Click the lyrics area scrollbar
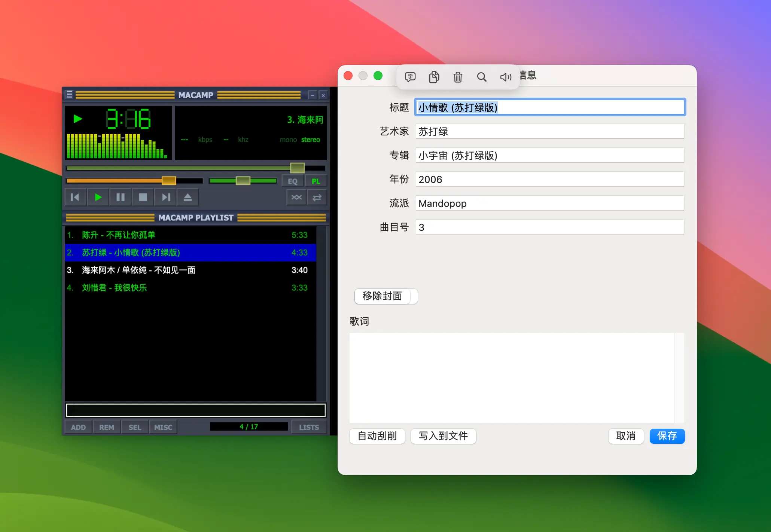Screen dimensions: 771x532 tap(679, 378)
